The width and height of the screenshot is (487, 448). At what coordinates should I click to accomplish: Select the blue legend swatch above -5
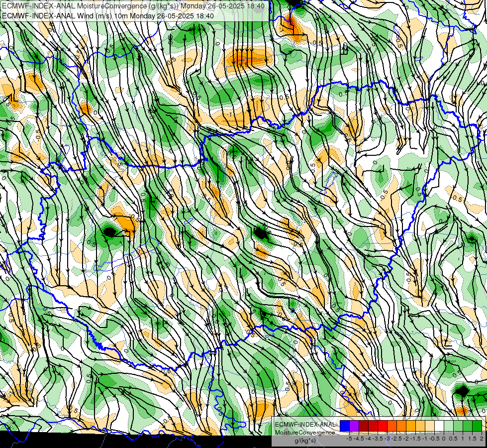click(345, 426)
